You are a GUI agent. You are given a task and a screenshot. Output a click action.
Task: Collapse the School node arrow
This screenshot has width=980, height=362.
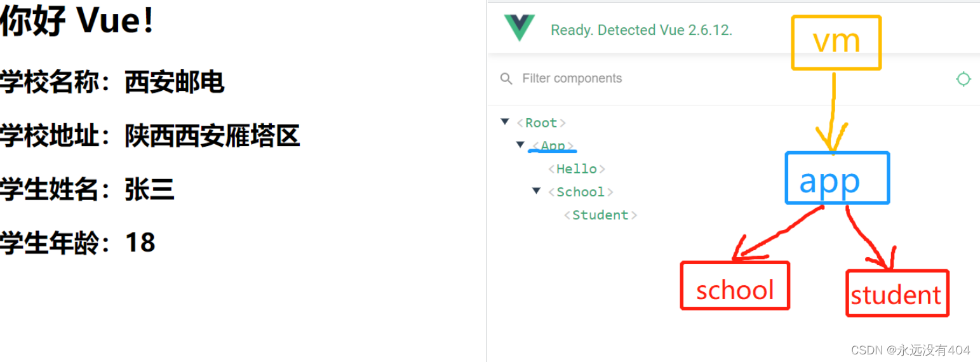click(536, 191)
